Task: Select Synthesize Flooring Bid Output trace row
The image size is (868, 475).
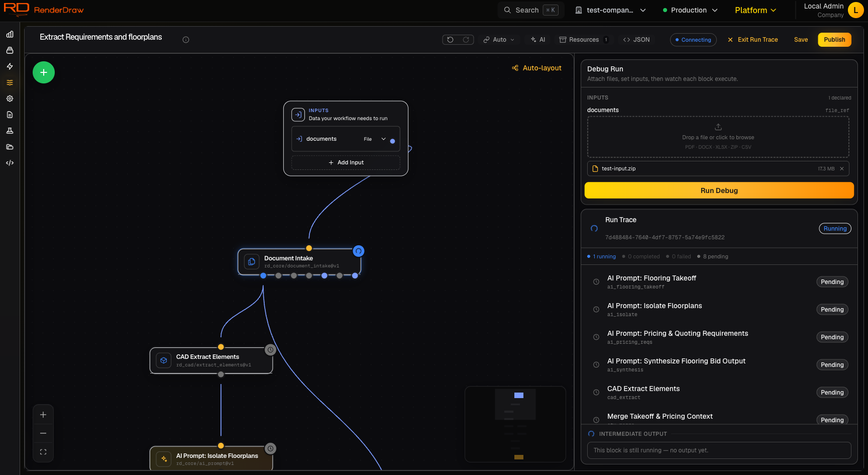Action: [719, 365]
